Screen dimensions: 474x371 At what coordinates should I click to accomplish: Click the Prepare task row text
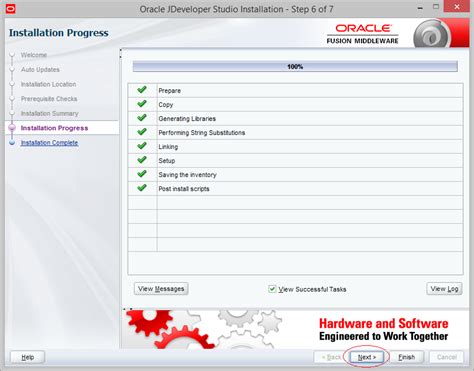tap(169, 91)
